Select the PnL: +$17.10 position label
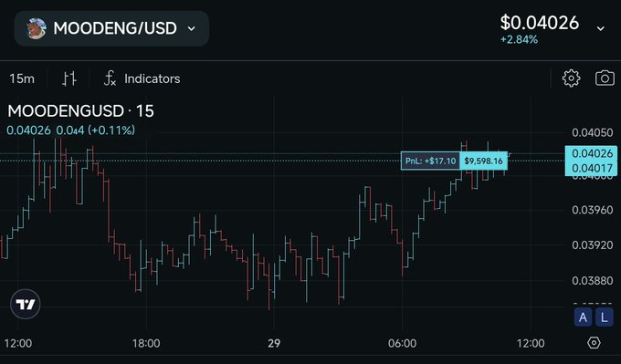621x364 pixels. [430, 161]
